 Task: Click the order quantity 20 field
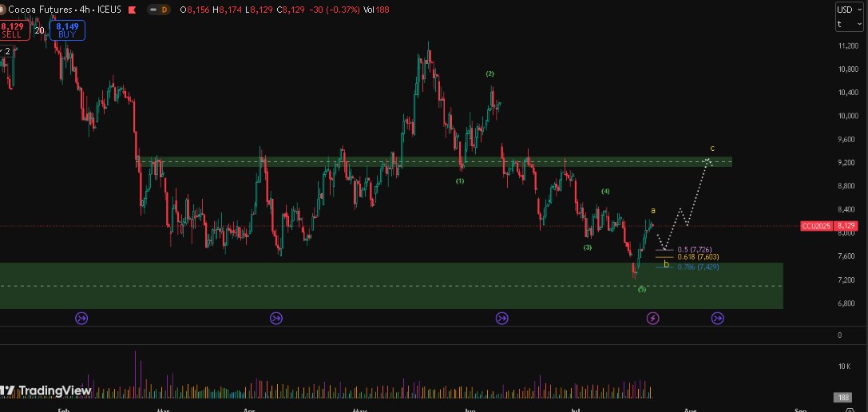[x=39, y=30]
